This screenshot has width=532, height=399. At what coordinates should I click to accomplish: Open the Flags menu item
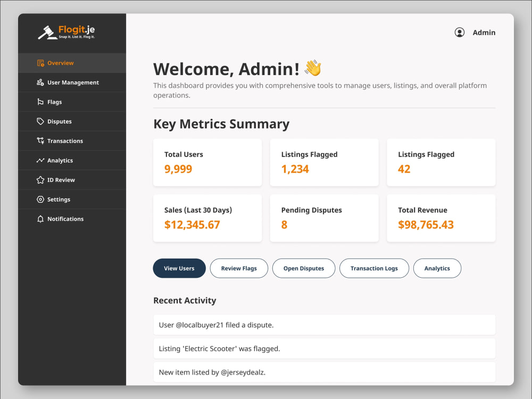point(72,102)
